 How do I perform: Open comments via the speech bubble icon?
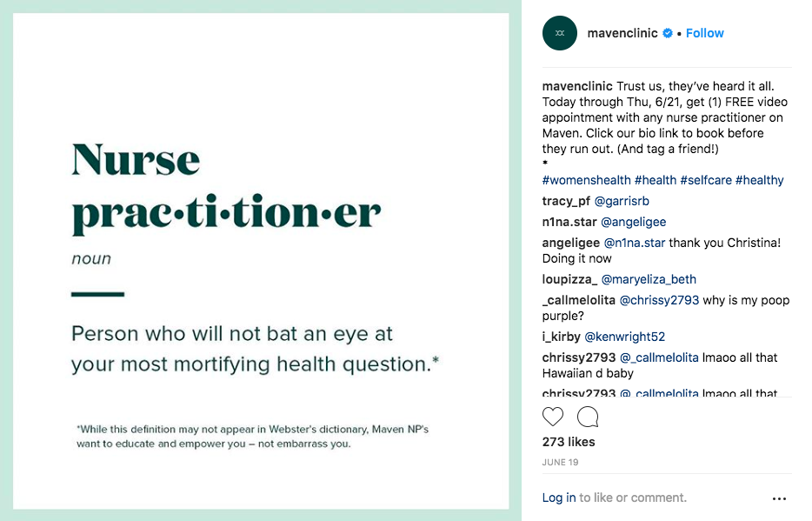[588, 417]
